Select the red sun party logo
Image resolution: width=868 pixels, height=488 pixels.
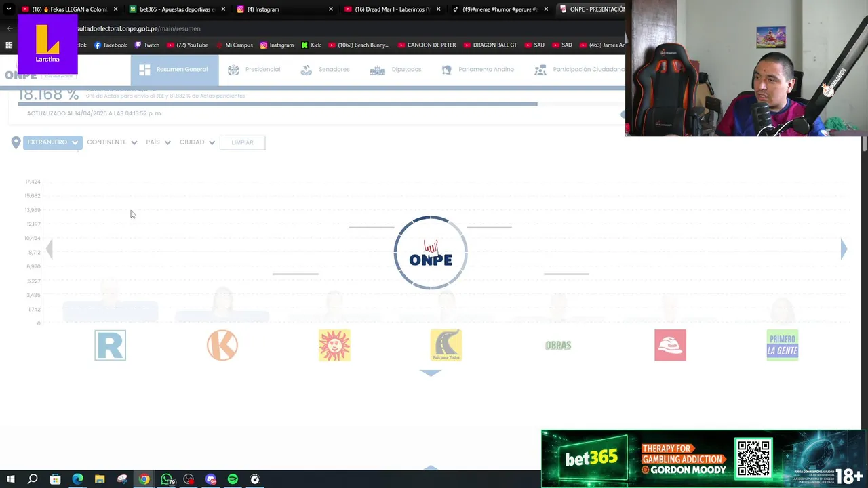tap(334, 345)
